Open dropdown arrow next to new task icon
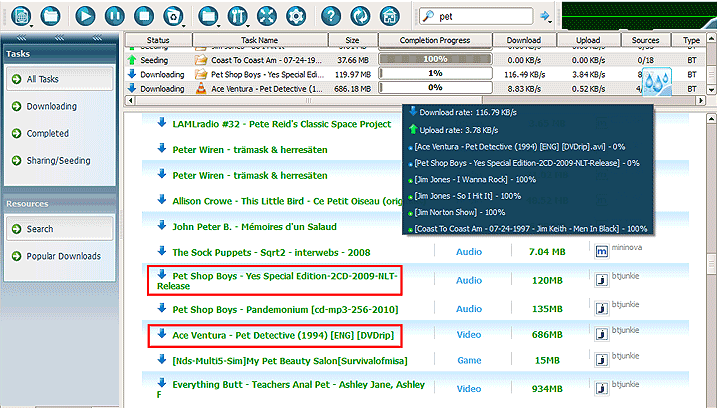717x408 pixels. [x=31, y=24]
